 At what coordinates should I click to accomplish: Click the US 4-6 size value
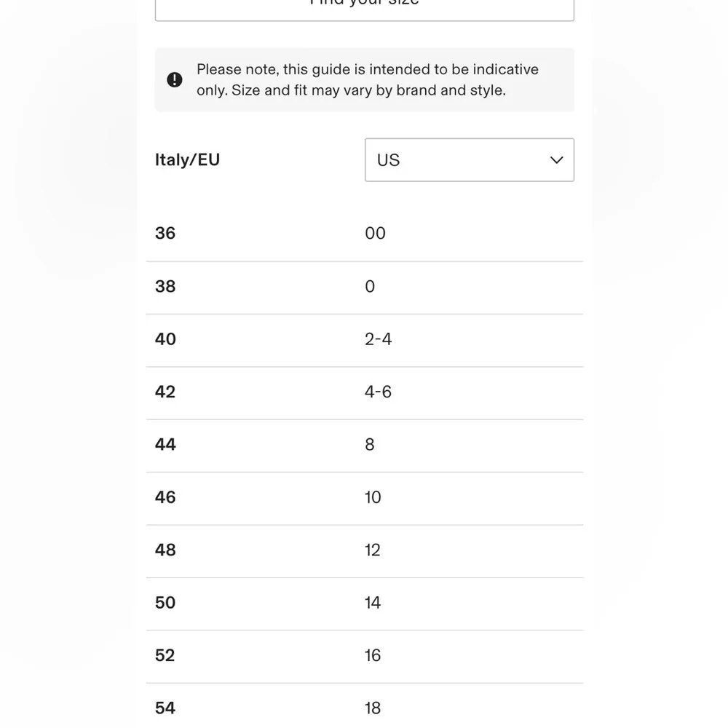point(378,392)
